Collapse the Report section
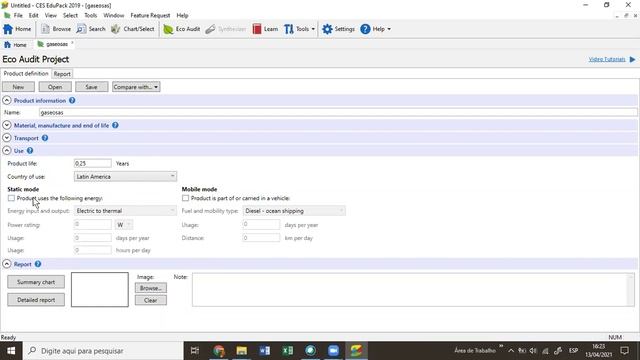640x360 pixels. click(x=7, y=264)
